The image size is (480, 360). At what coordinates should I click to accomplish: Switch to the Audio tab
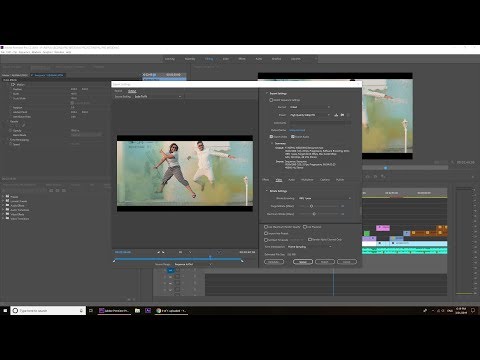tap(291, 180)
